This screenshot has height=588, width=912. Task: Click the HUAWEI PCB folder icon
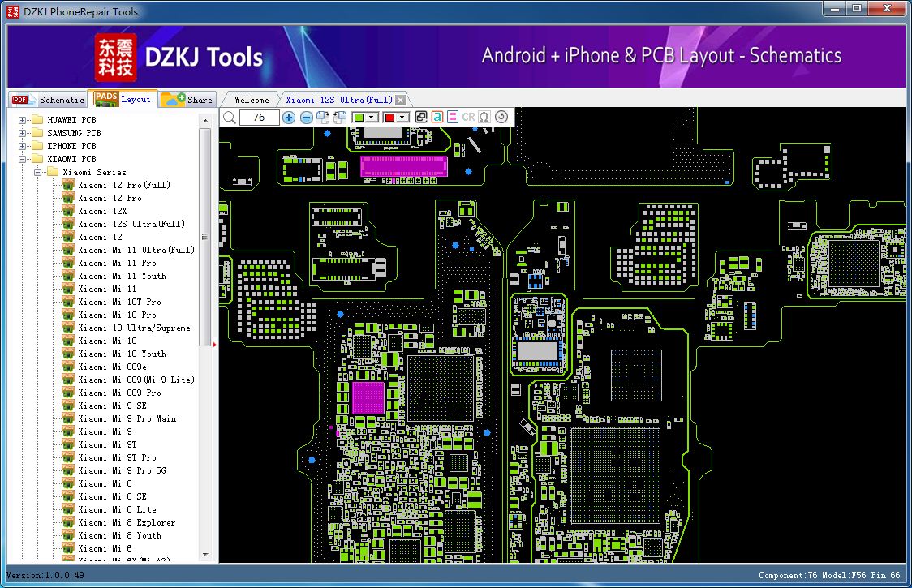click(x=38, y=120)
